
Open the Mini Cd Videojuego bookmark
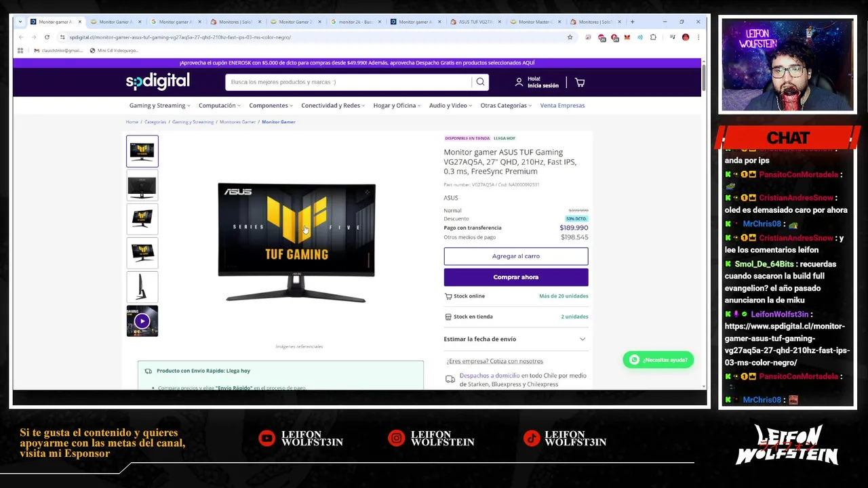coord(113,50)
